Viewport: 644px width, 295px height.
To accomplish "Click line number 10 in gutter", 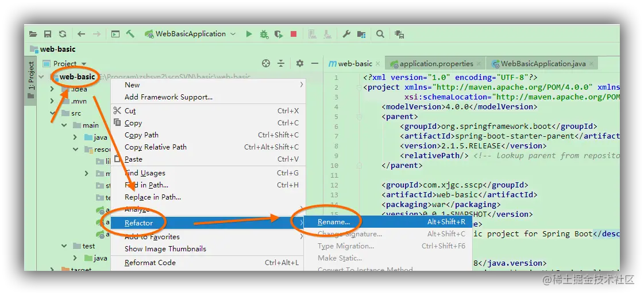I will point(334,166).
